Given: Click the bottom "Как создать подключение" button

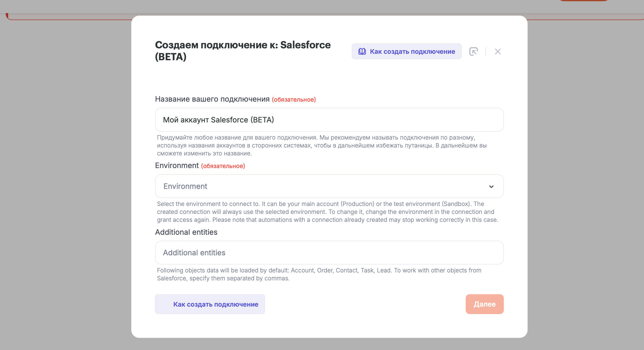Looking at the screenshot, I should 210,304.
